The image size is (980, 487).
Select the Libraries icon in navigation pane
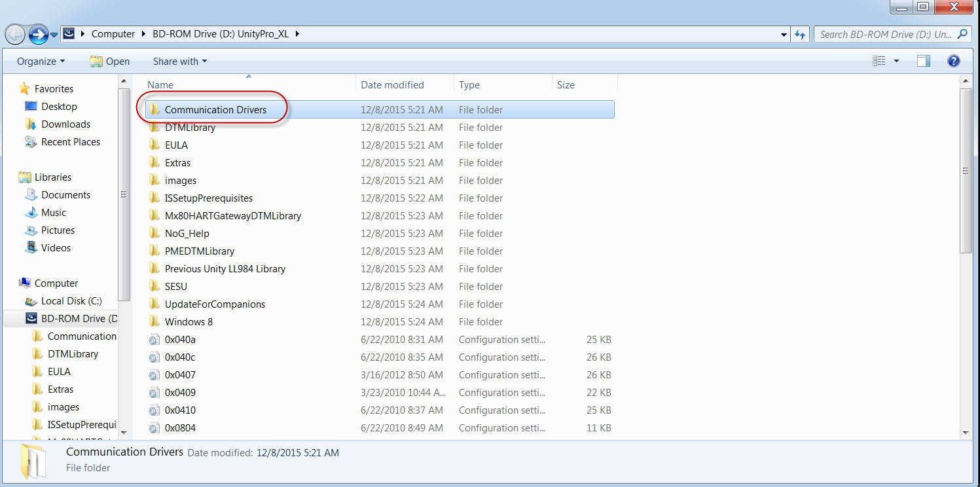25,177
